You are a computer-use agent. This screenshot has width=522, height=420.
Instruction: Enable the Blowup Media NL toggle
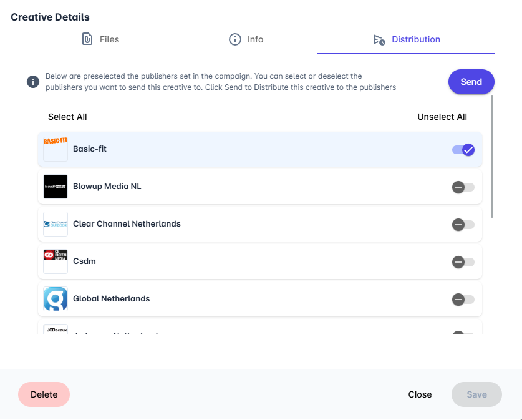coord(463,187)
